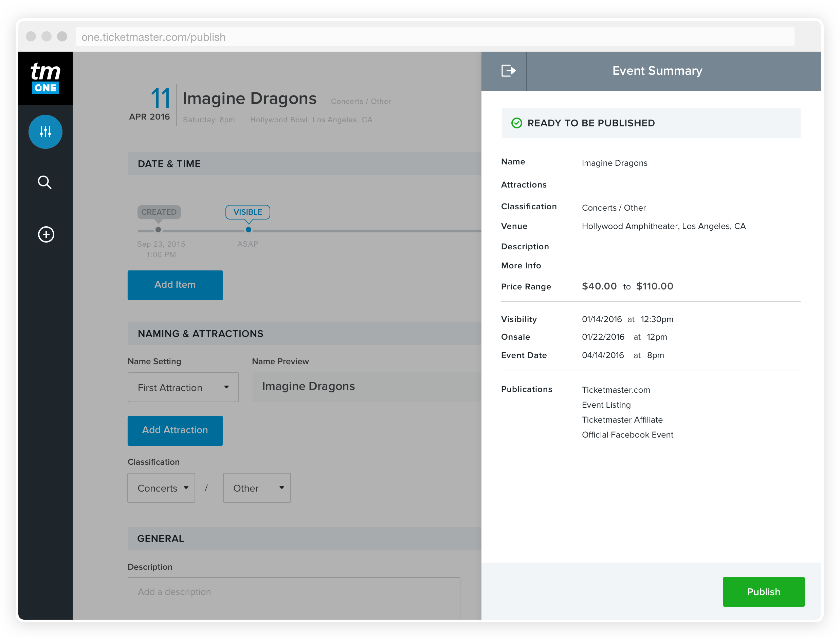Click the Saturday, 8pm text
Viewport: 840px width, 638px height.
(209, 120)
